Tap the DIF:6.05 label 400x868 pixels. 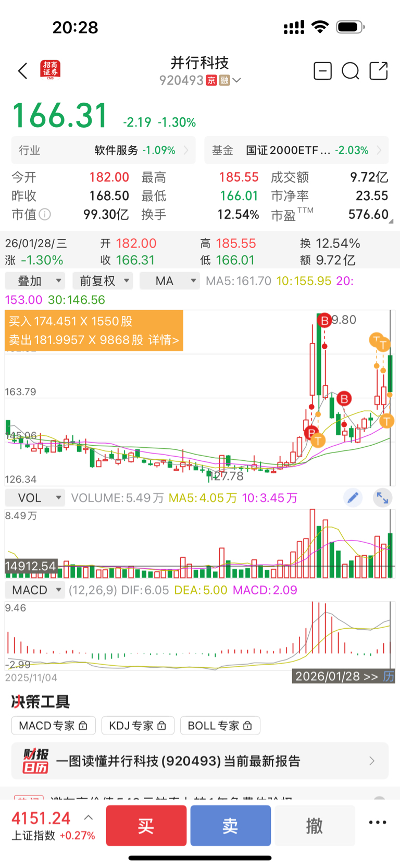[x=145, y=590]
